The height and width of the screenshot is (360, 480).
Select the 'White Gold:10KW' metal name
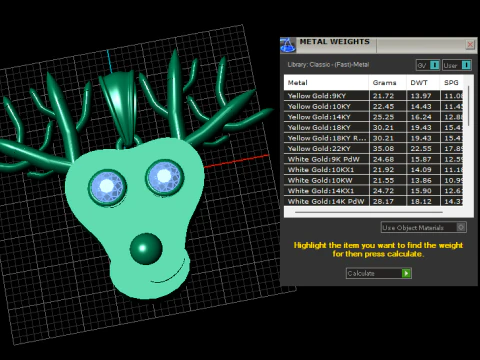(320, 180)
